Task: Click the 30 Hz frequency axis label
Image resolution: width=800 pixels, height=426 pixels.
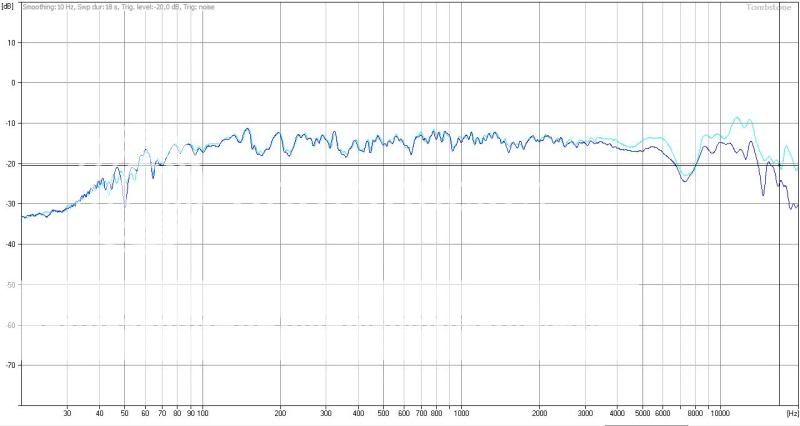Action: (x=67, y=412)
